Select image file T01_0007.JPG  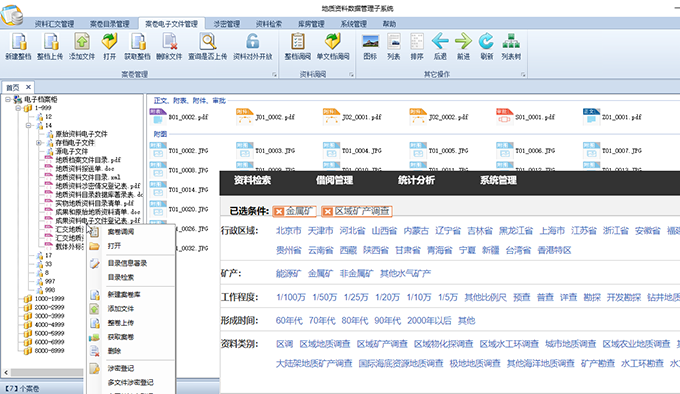tap(613, 151)
